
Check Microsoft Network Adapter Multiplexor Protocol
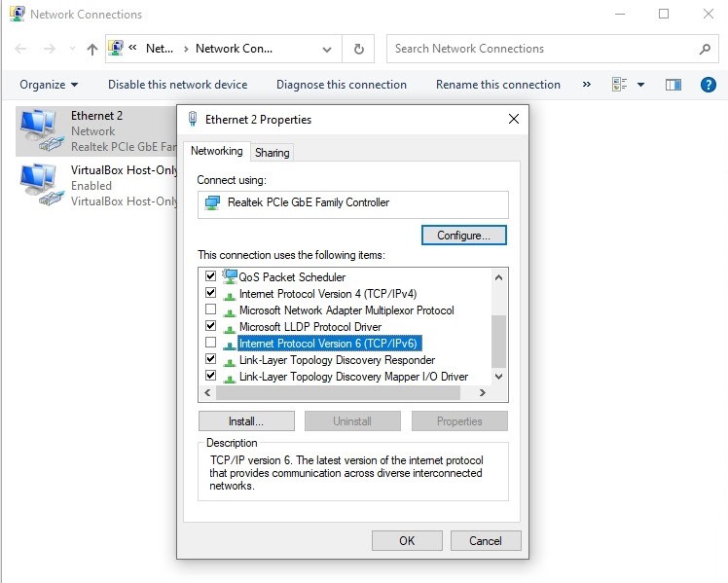[x=211, y=310]
